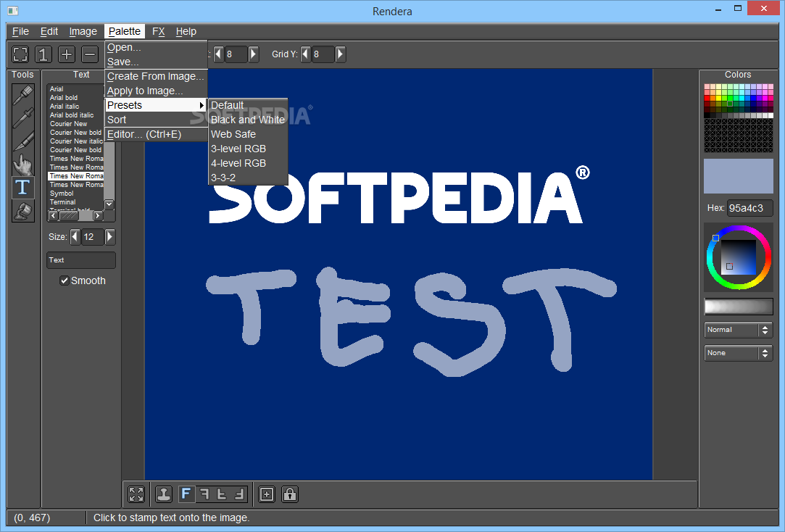This screenshot has width=785, height=532.
Task: Choose Apply to Image... menu item
Action: (x=156, y=91)
